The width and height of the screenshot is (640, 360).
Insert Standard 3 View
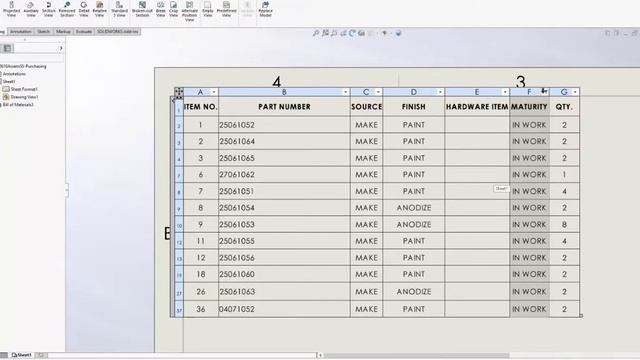(119, 9)
